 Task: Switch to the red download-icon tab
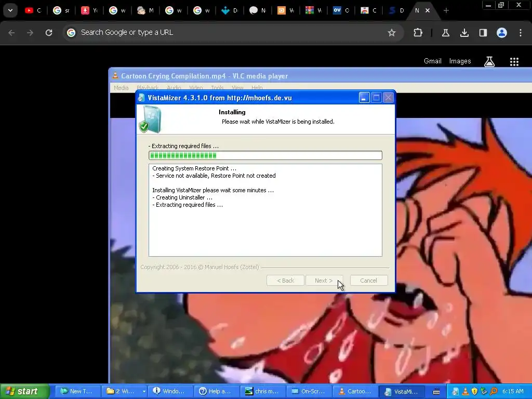pyautogui.click(x=89, y=10)
